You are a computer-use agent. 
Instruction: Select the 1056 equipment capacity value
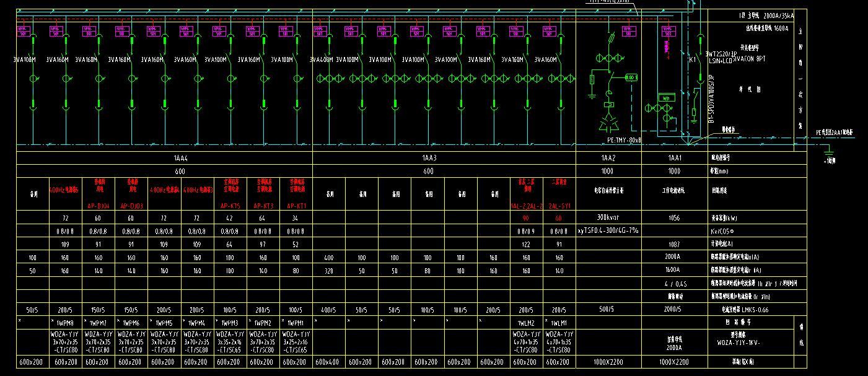coord(673,218)
